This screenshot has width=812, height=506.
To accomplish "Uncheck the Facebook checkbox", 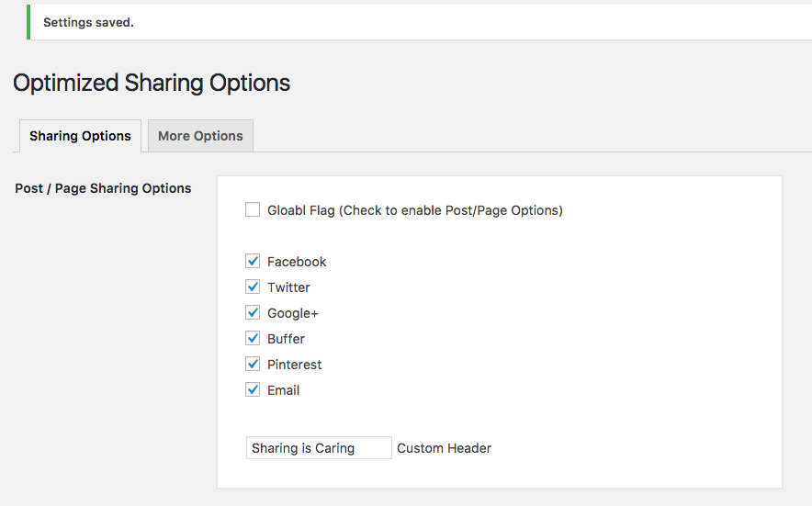I will pos(253,261).
